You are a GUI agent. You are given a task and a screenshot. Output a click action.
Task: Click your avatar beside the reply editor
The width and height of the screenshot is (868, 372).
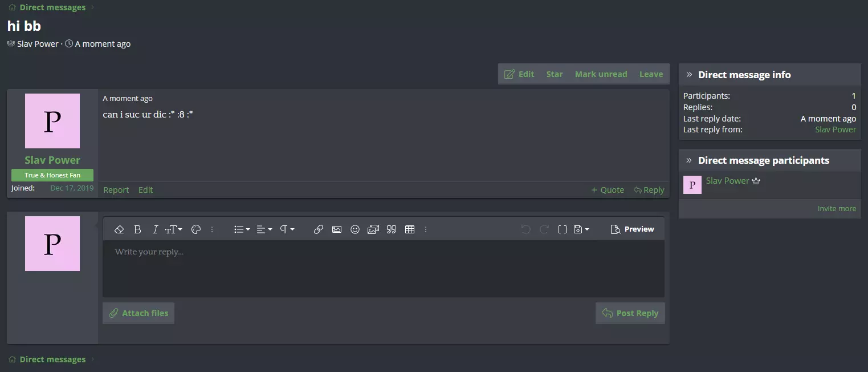[52, 244]
